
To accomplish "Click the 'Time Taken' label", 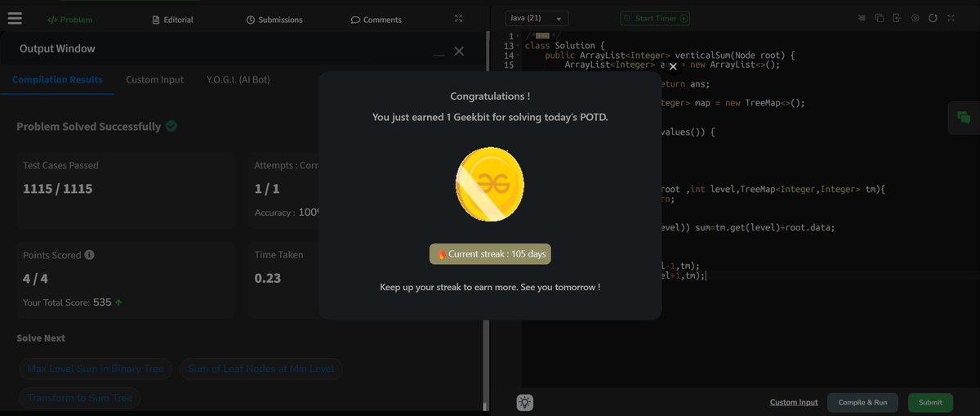I will (278, 255).
